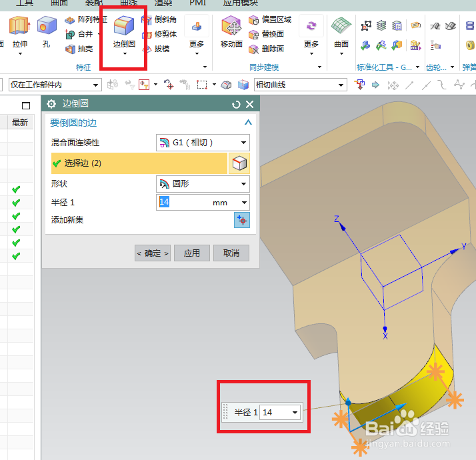Viewport: 476px width, 460px height.
Task: Select the Unite (合并) tool
Action: 79,34
